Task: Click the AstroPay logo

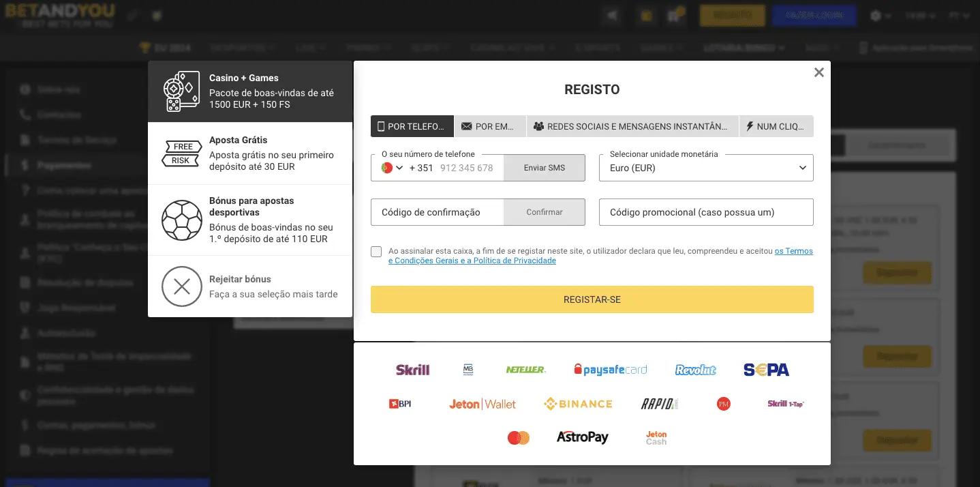Action: [x=582, y=437]
